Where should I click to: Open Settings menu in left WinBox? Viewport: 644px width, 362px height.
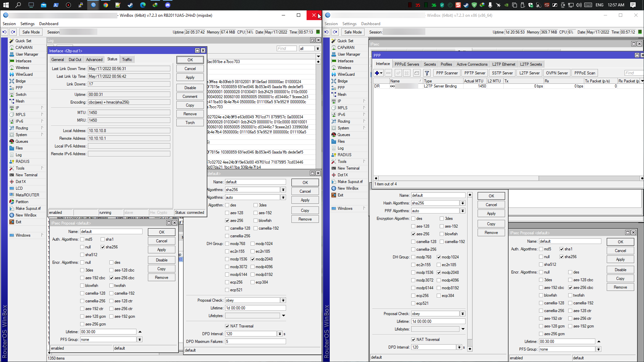point(28,24)
